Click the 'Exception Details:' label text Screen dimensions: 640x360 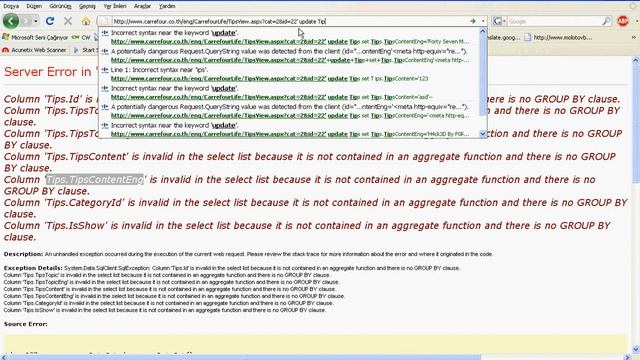33,268
